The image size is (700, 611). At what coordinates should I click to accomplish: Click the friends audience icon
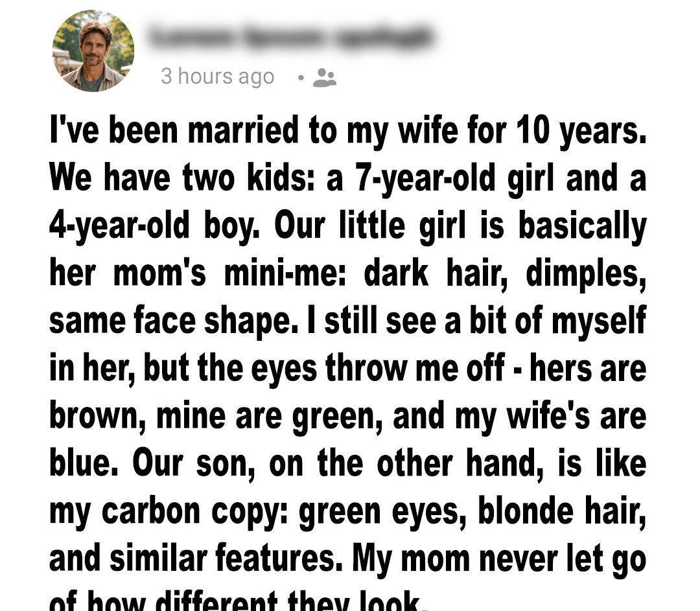tap(324, 78)
